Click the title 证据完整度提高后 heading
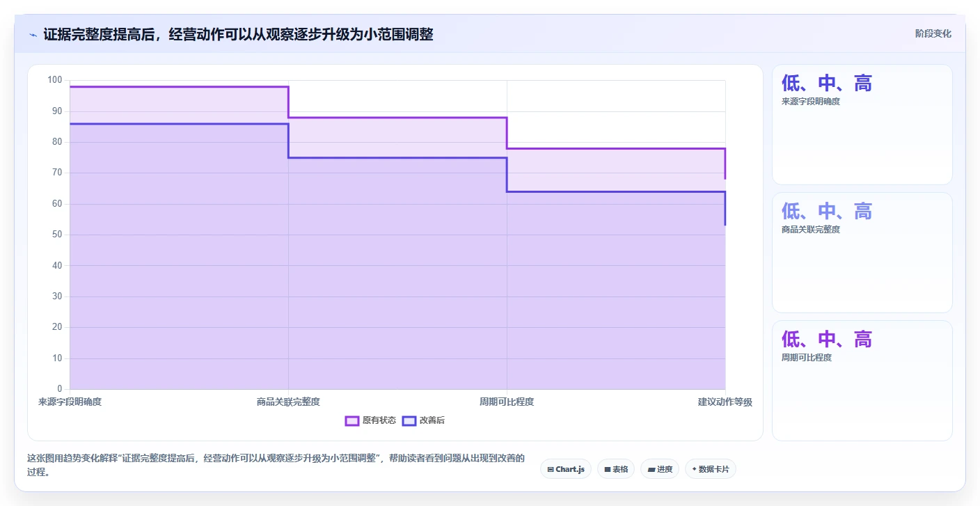Viewport: 980px width, 506px height. coord(238,34)
